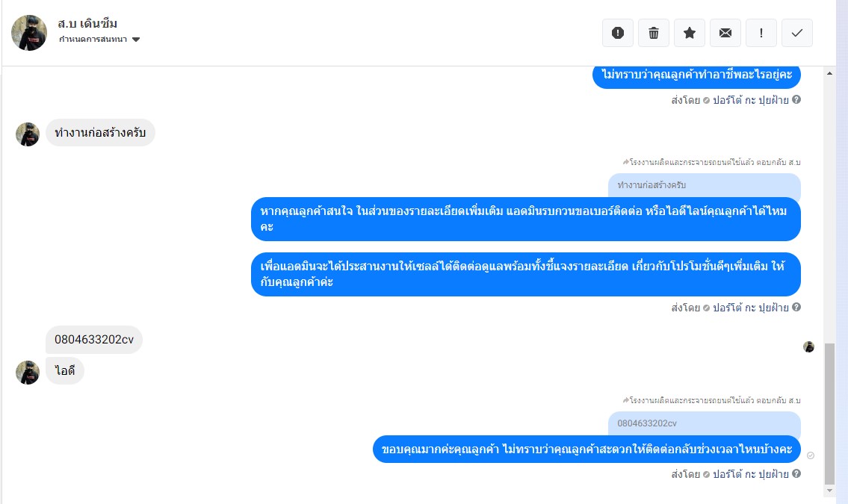Viewport: 848px width, 504px height.
Task: Delete conversation using trash icon
Action: coord(653,33)
